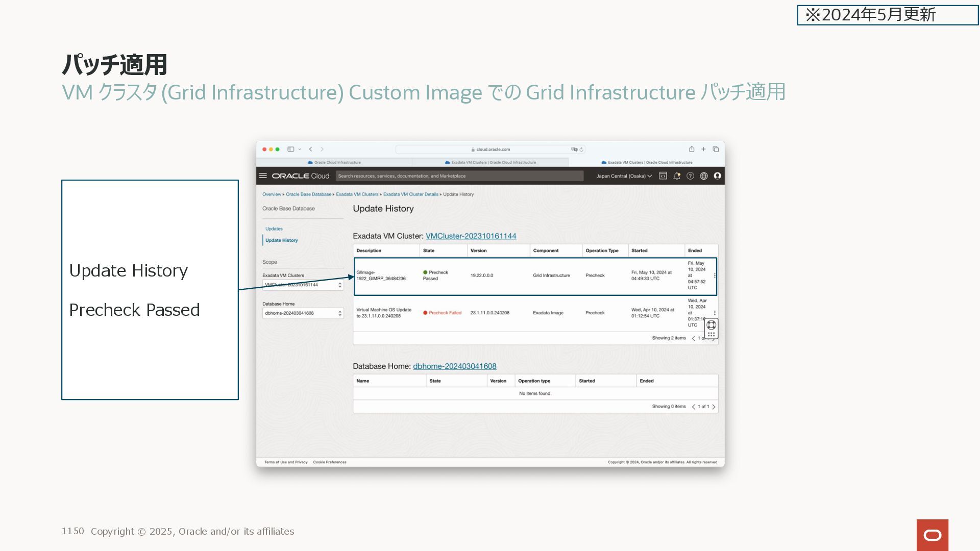This screenshot has height=551, width=980.
Task: Click the Safari share icon
Action: (691, 149)
